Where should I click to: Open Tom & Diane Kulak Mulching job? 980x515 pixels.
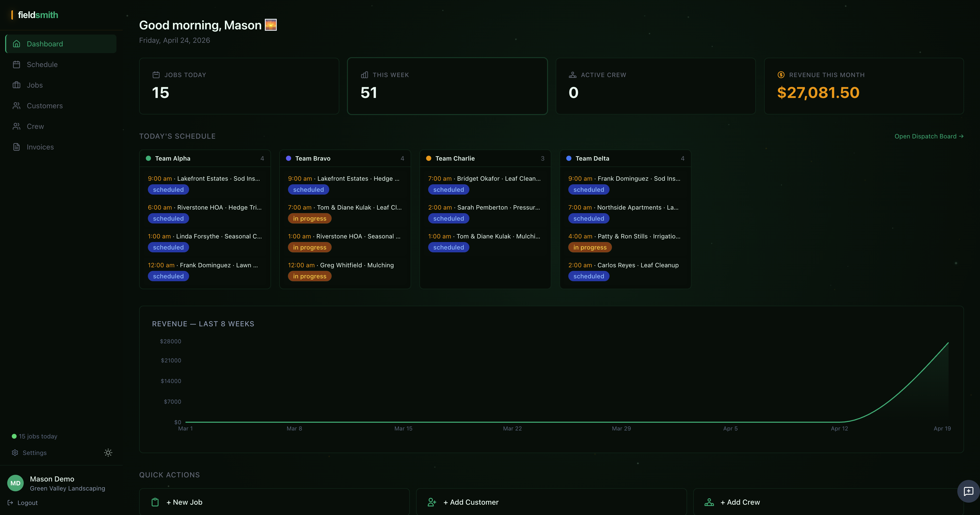485,242
